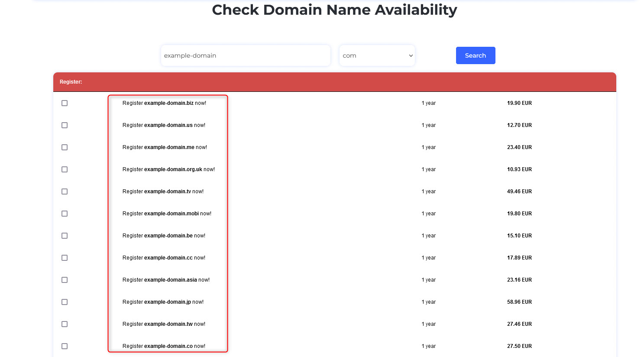Open Register example-domain.cc now link

click(x=164, y=257)
